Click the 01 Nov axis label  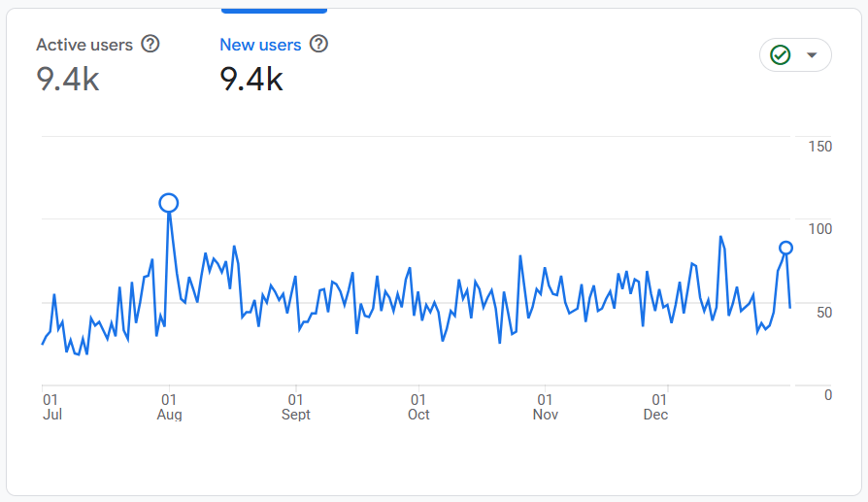(546, 407)
